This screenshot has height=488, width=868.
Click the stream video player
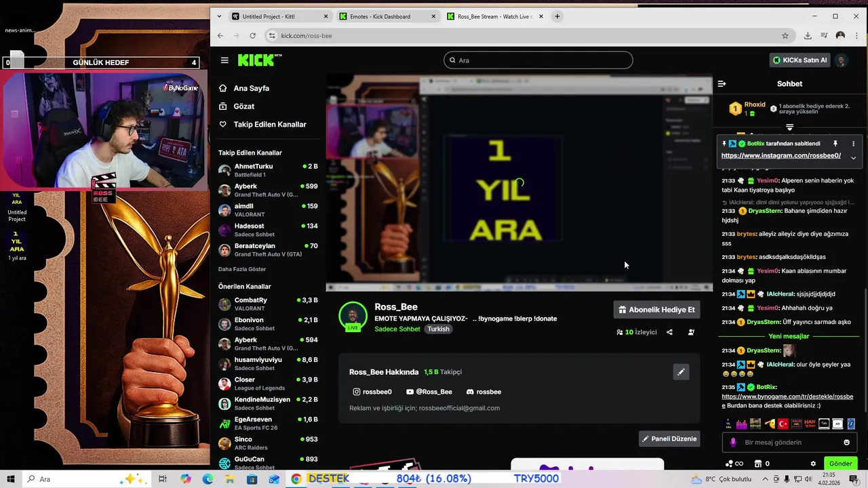[x=519, y=183]
